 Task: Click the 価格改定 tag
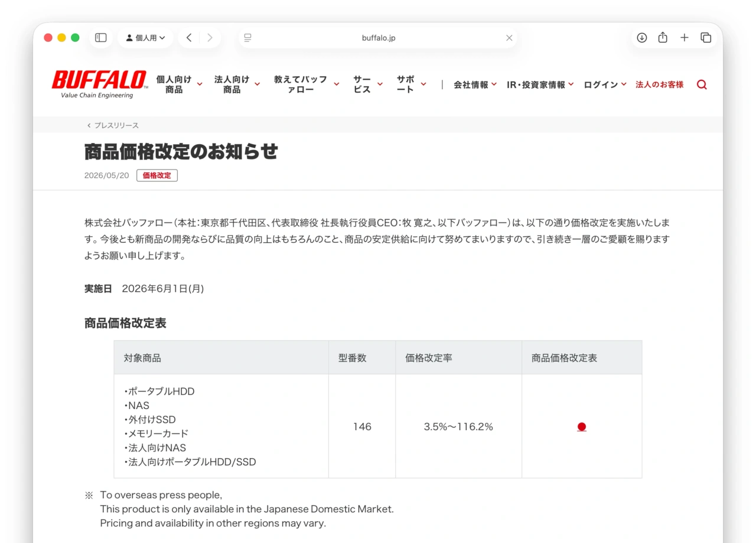pos(157,175)
